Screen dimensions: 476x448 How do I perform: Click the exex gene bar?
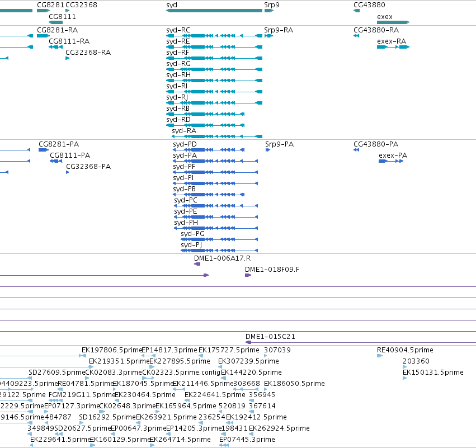point(393,22)
